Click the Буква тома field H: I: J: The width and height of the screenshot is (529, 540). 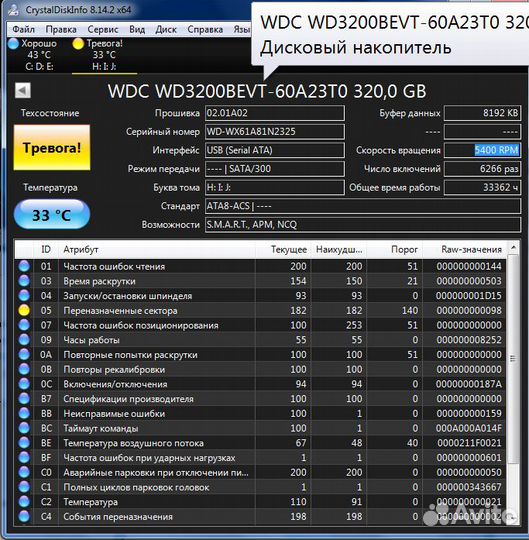tap(275, 187)
